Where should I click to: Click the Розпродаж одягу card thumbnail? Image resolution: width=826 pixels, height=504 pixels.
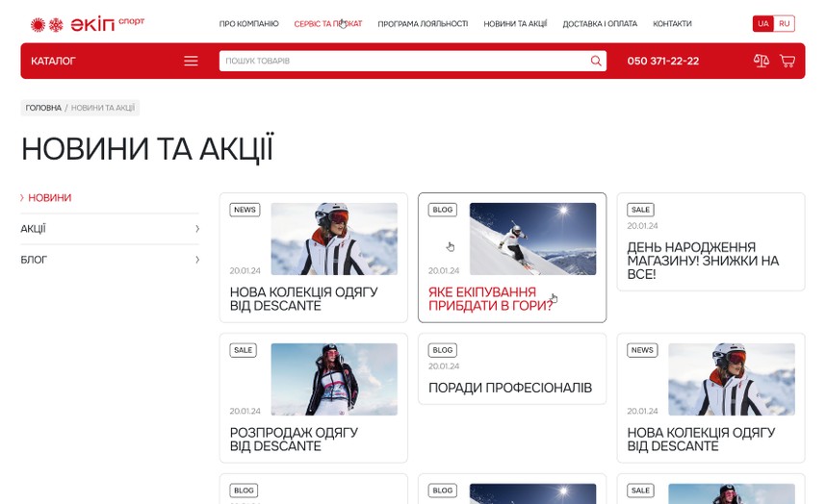point(334,379)
